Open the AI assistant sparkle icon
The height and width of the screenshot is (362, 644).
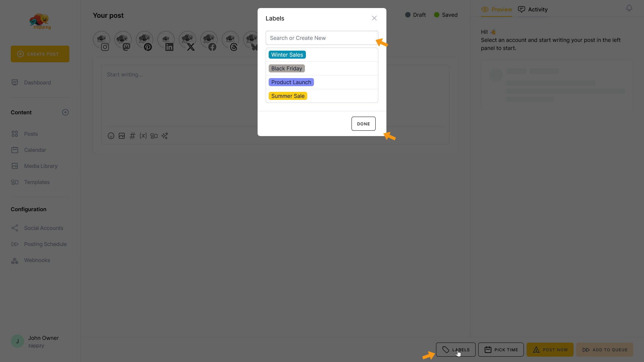[x=165, y=136]
